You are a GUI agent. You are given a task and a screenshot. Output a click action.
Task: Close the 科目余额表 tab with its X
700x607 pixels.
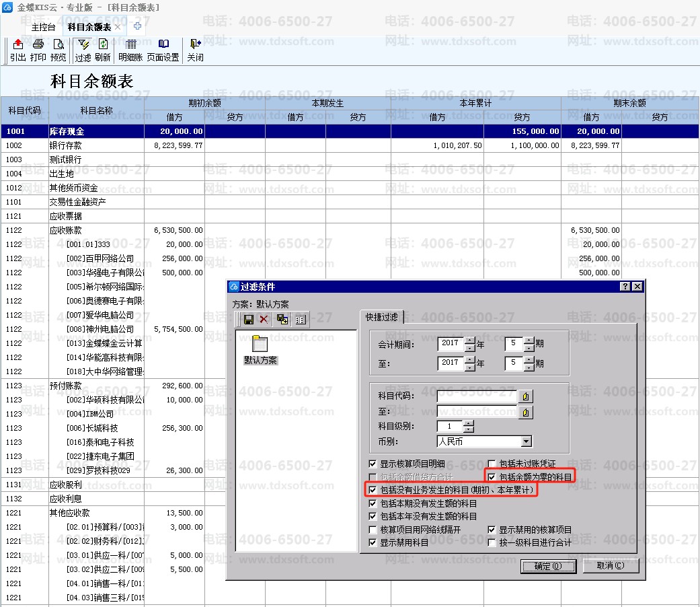point(118,27)
